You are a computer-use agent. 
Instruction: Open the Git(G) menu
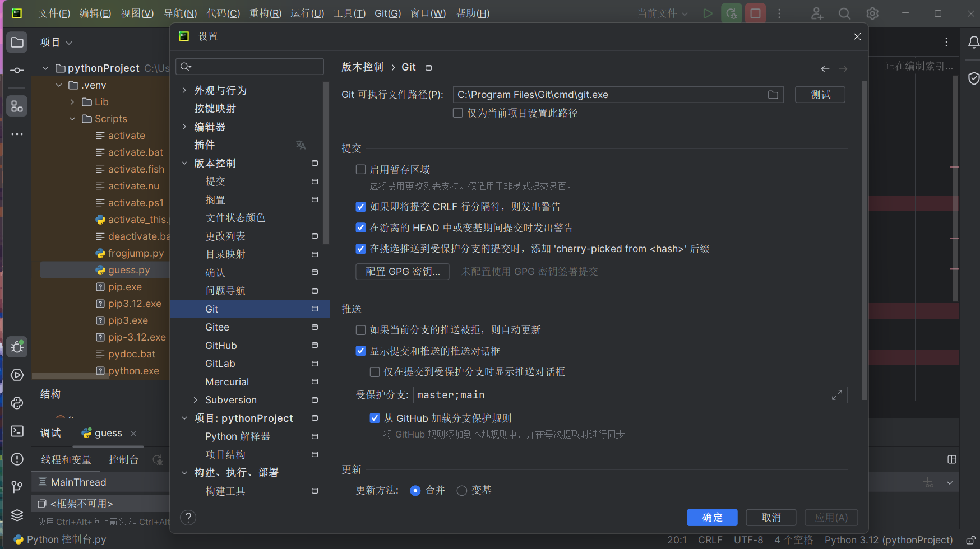[388, 13]
